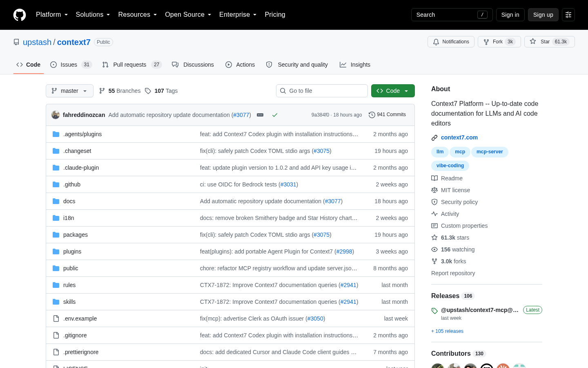Open the plugins folder

tap(72, 251)
